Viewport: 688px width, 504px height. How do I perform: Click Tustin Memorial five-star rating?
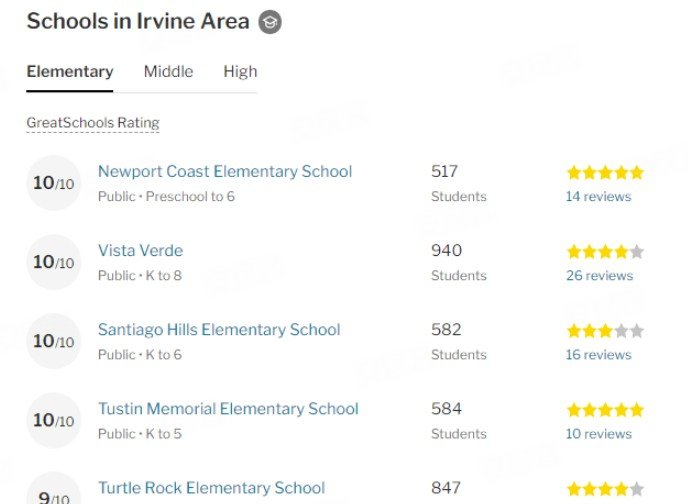click(x=605, y=410)
